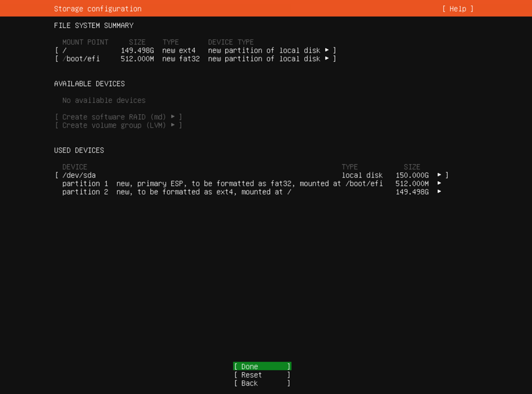This screenshot has width=532, height=394.
Task: Go Back to the previous screen
Action: [x=262, y=383]
